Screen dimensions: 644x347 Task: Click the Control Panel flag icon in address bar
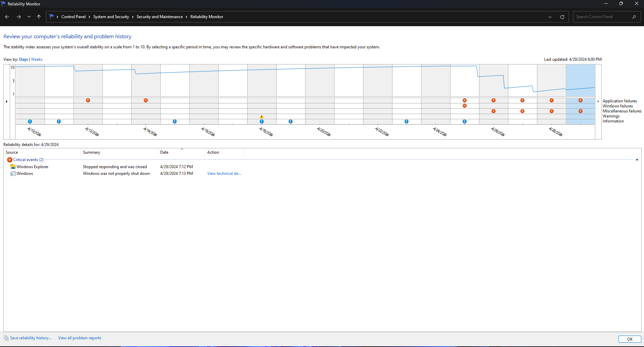tap(51, 16)
